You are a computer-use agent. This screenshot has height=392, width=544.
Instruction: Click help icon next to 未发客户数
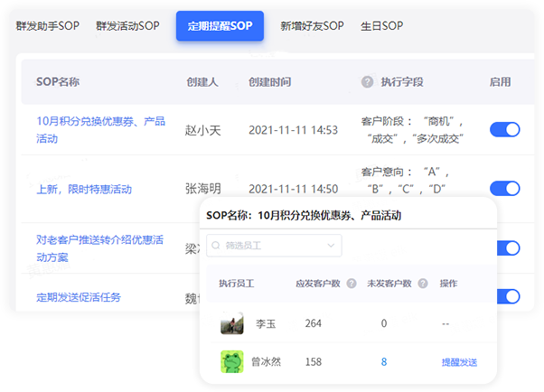click(421, 284)
